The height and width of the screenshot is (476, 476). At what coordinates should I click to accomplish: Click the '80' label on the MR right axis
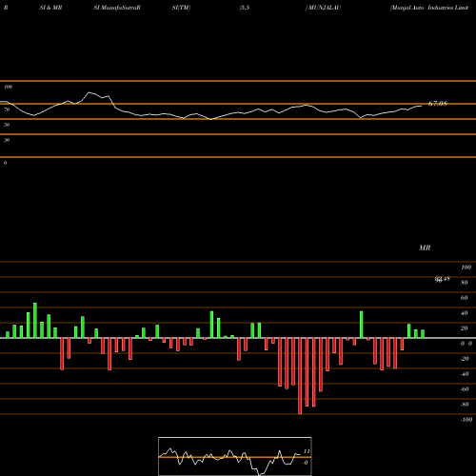tap(465, 283)
